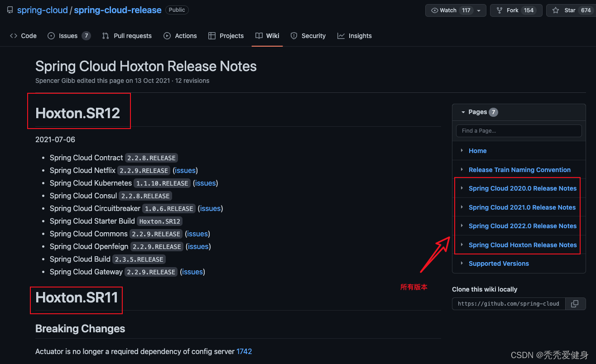
Task: Open the spring-cloud organization link
Action: (x=43, y=10)
